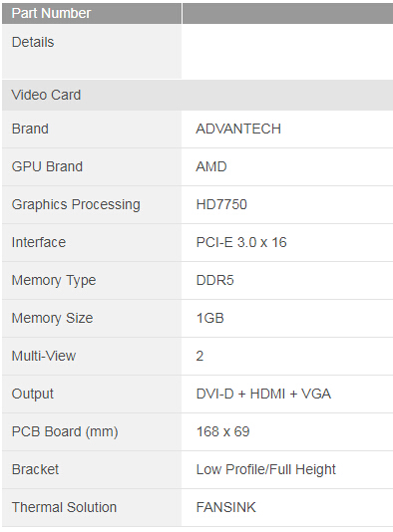The height and width of the screenshot is (532, 393).
Task: Click the Part Number header cell
Action: 92,13
